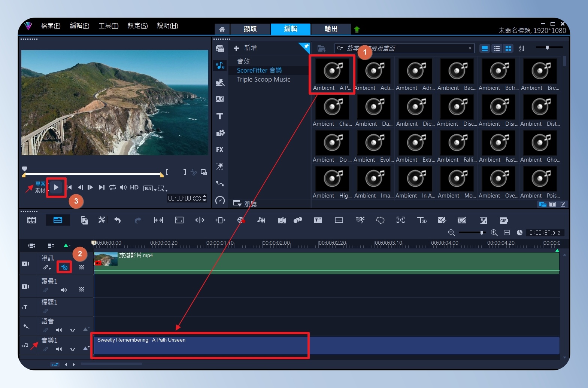This screenshot has height=388, width=588.
Task: Switch library to list view
Action: pyautogui.click(x=497, y=48)
